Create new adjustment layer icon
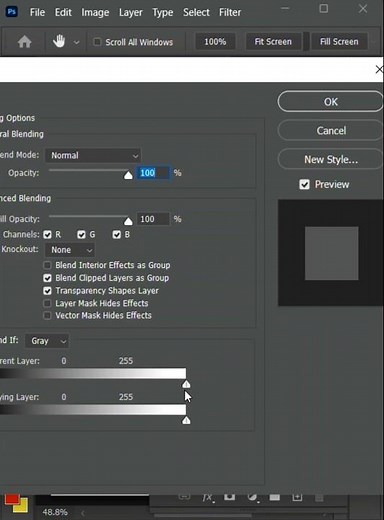Screen dimensions: 384x520 point(253,497)
